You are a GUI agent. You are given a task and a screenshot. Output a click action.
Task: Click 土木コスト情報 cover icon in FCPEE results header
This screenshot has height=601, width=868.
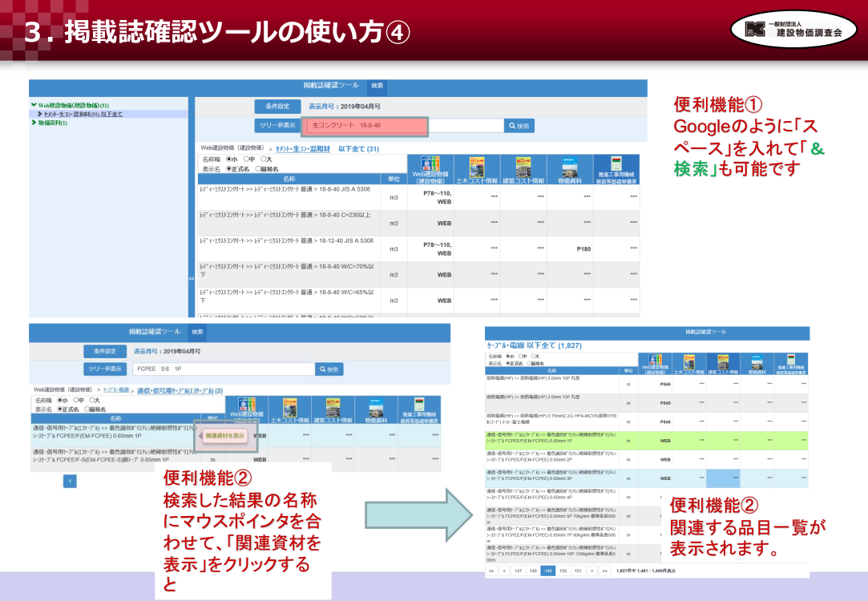click(x=289, y=407)
